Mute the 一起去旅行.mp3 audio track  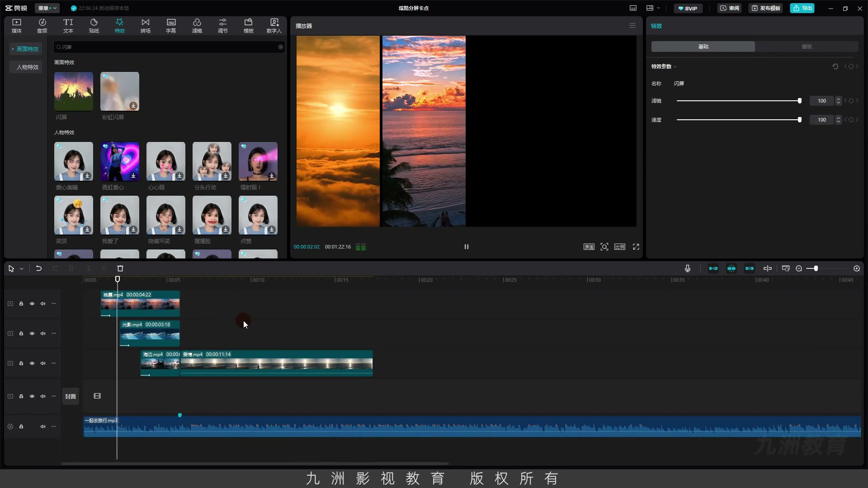(x=43, y=427)
